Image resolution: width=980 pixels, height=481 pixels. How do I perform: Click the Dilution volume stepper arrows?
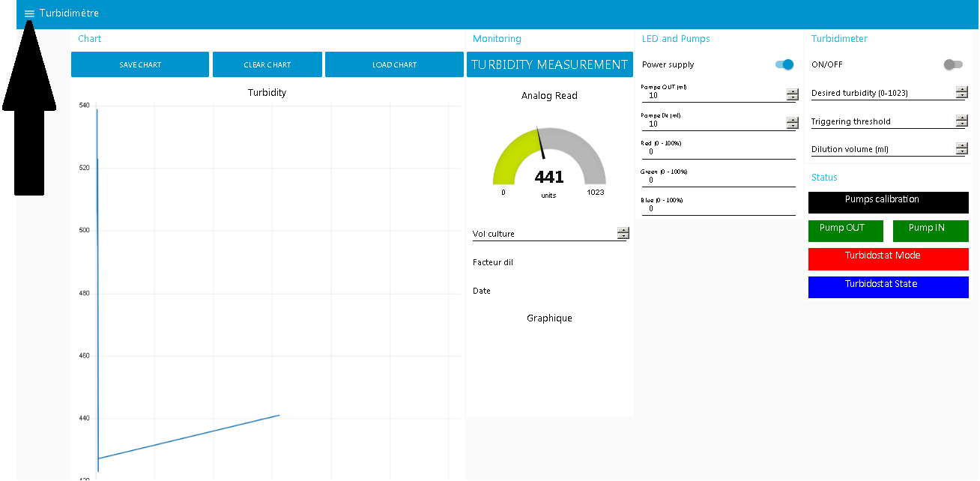(961, 149)
